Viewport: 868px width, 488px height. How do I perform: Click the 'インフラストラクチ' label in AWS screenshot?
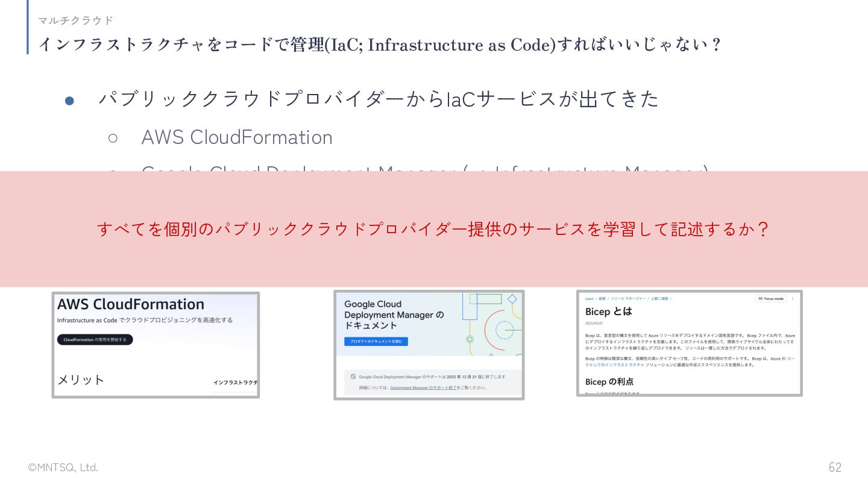235,383
